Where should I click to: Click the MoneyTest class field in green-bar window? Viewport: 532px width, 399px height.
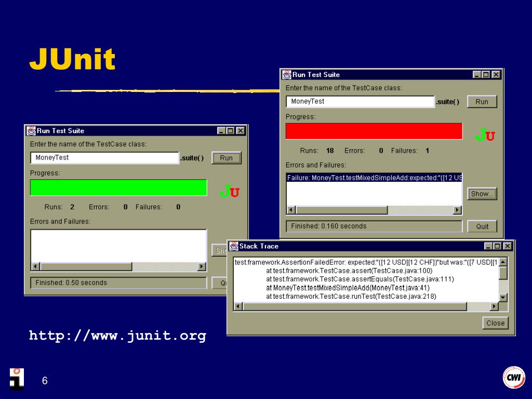[104, 158]
